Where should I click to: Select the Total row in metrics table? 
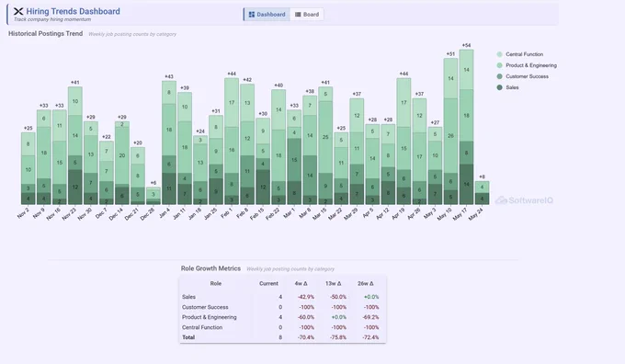(x=282, y=337)
